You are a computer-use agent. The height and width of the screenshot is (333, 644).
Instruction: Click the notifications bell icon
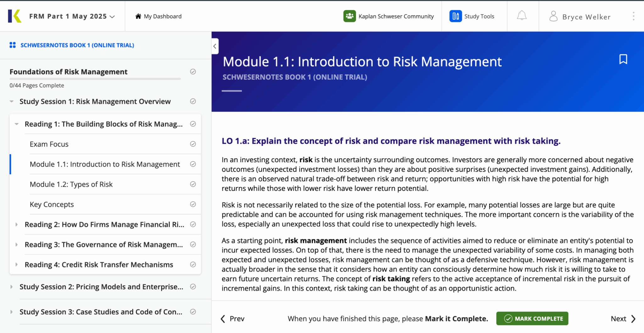522,16
